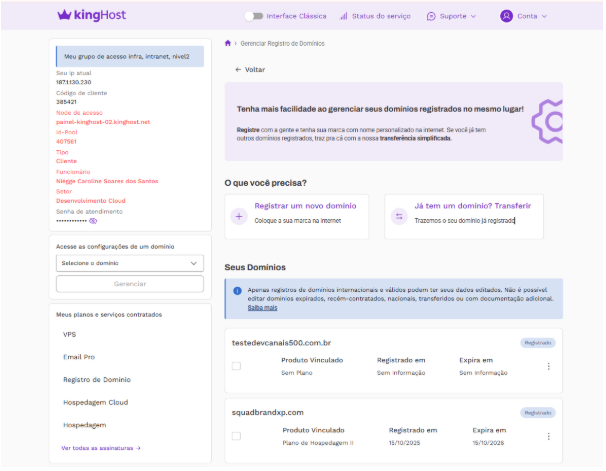Click painel-kinghost-02.kinghost.net access node text

click(x=103, y=122)
